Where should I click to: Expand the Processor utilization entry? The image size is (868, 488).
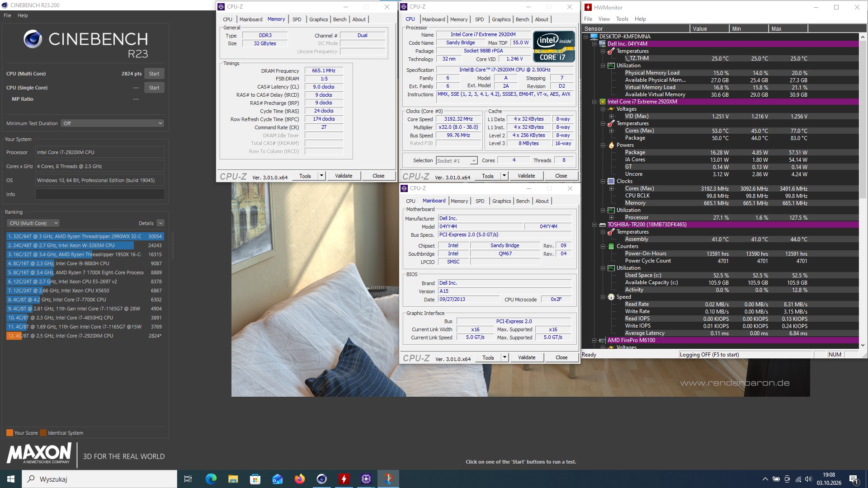pos(611,217)
